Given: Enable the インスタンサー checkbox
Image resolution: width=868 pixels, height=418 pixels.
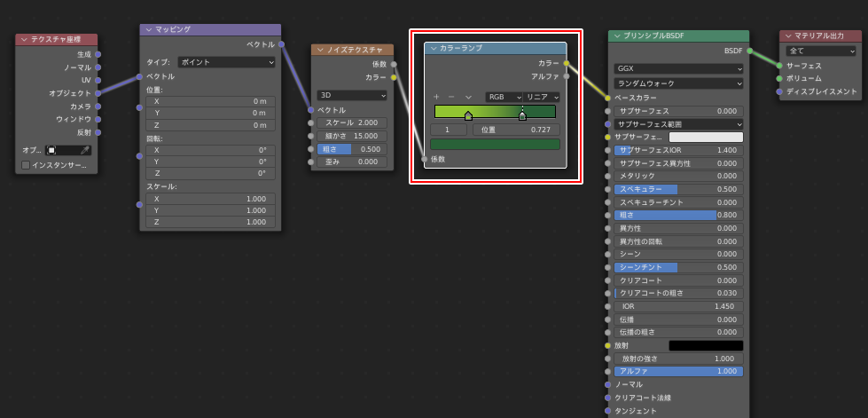Looking at the screenshot, I should [x=26, y=165].
